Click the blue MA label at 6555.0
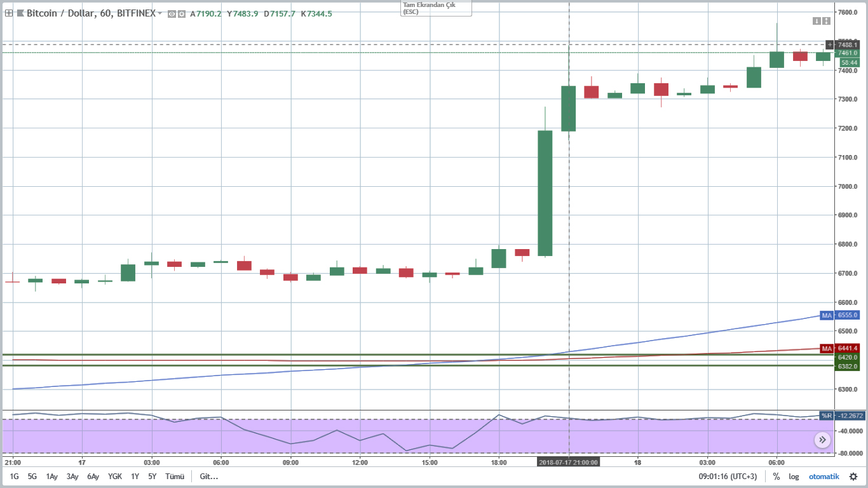This screenshot has width=868, height=488. (827, 315)
